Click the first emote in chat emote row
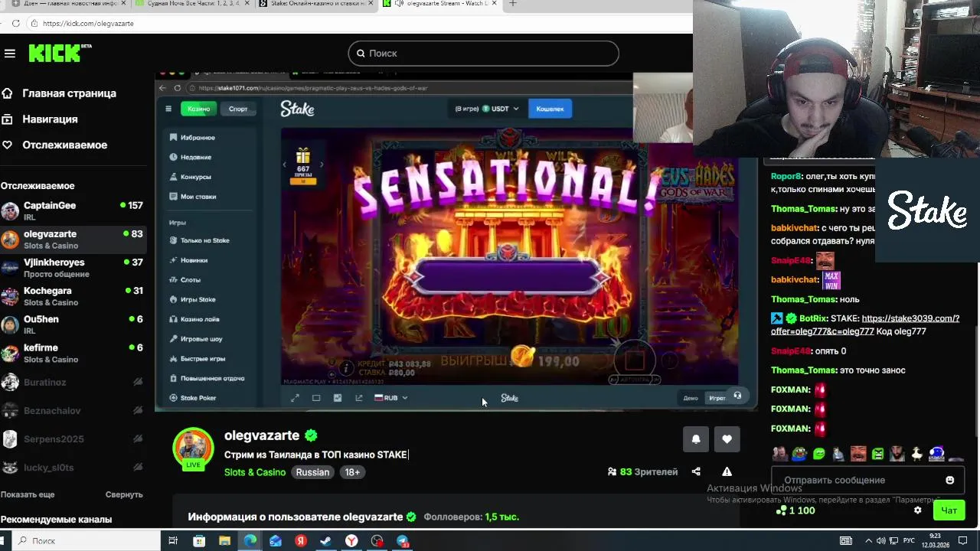 click(x=780, y=454)
